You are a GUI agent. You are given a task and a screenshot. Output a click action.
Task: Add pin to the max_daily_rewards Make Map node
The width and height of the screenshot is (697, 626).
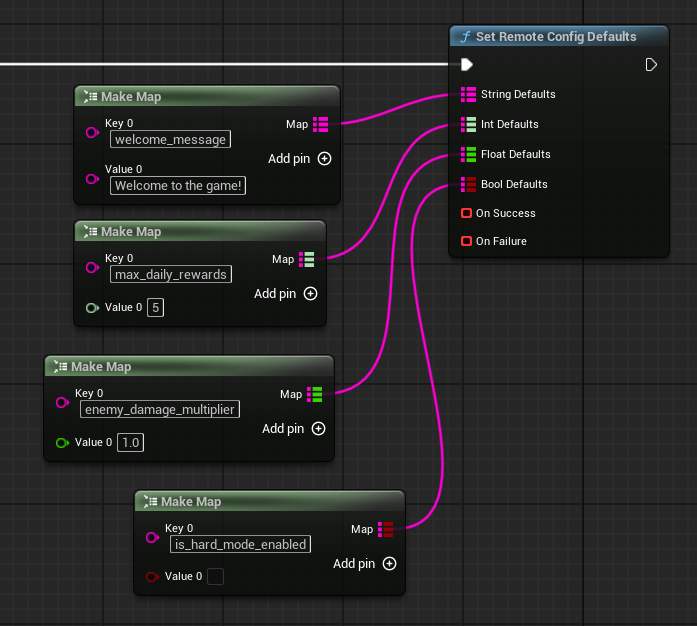click(x=310, y=294)
